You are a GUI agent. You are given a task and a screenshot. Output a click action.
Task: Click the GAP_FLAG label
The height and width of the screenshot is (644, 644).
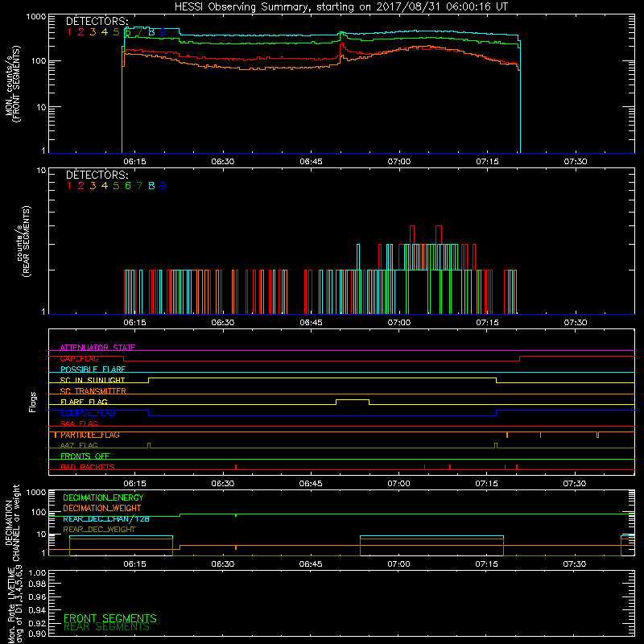[x=79, y=358]
